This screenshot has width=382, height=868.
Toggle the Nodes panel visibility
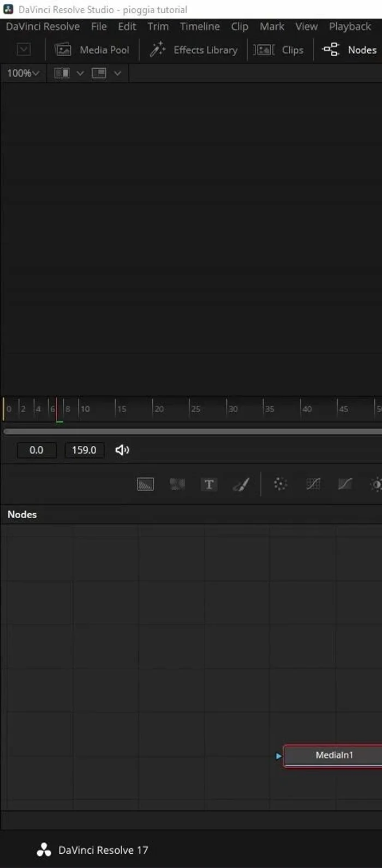[x=350, y=50]
